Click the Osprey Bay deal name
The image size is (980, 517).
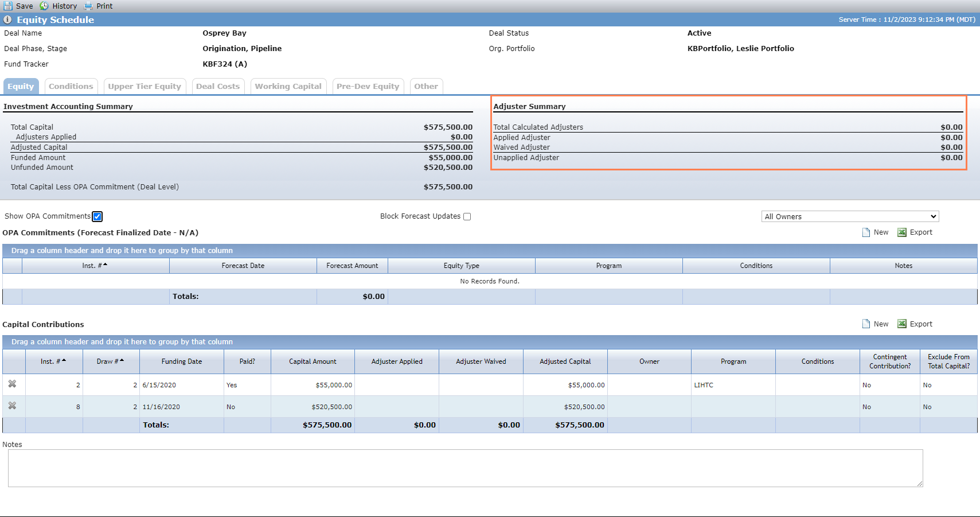click(x=224, y=33)
